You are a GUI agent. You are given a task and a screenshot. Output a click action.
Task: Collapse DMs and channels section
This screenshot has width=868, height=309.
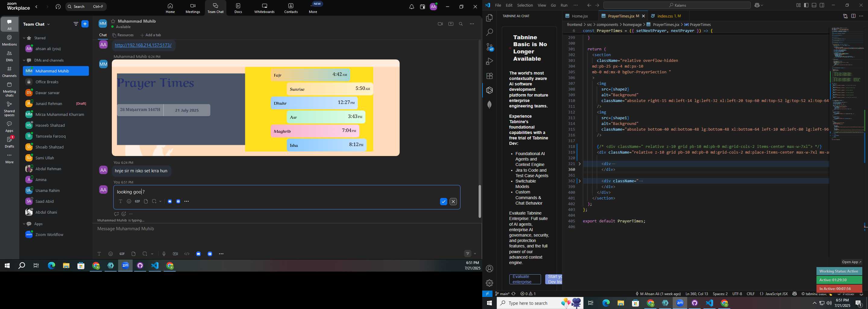click(24, 61)
